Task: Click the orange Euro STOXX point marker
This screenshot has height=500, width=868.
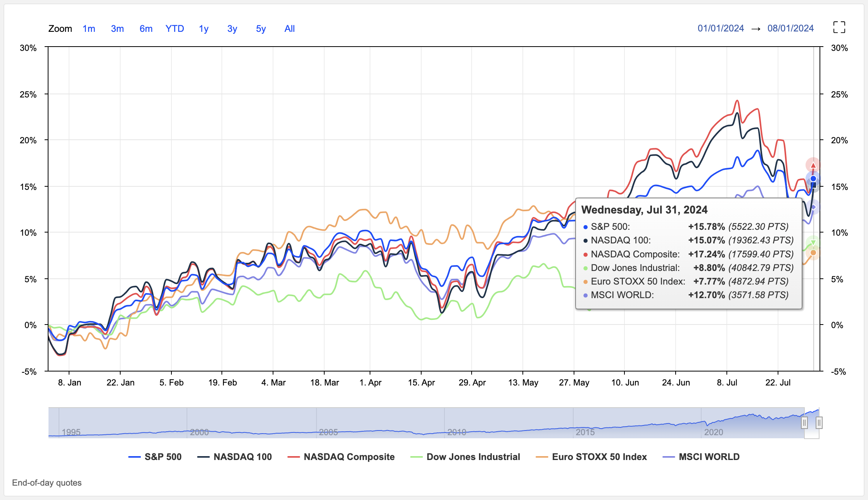Action: [x=813, y=253]
